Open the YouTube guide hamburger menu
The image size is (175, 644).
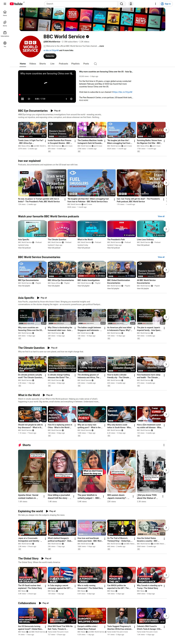point(5,4)
